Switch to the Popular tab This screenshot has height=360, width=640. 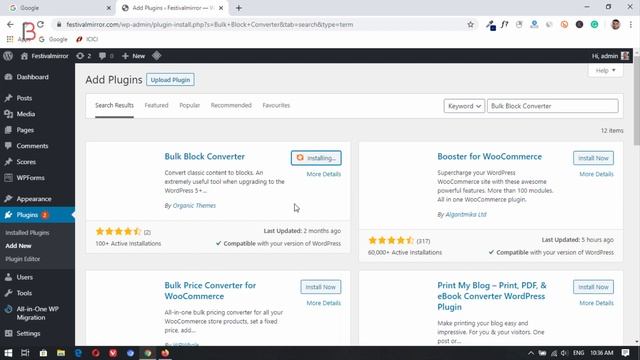point(189,105)
